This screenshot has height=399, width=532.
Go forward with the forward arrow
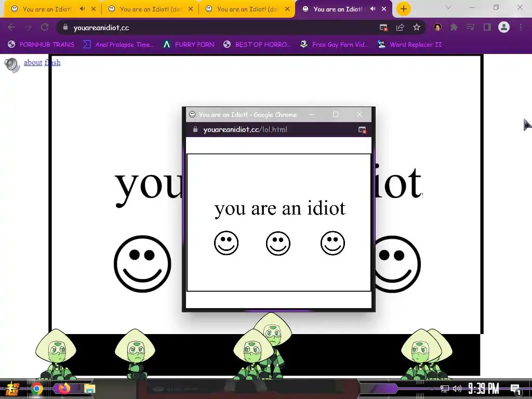(x=28, y=27)
